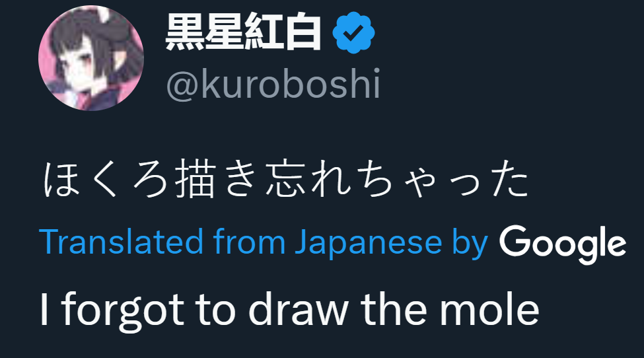Open profile via display name 黒星紅白
Image resolution: width=644 pixels, height=358 pixels.
tap(243, 32)
